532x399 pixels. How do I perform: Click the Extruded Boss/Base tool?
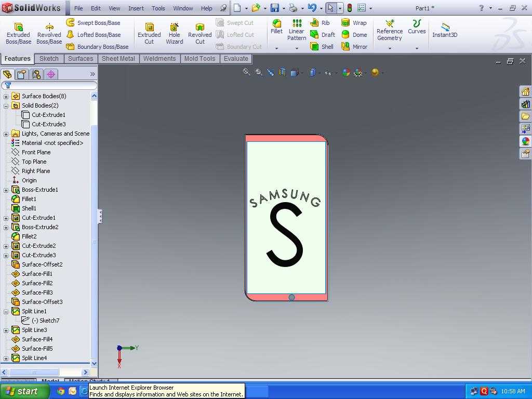tap(18, 33)
